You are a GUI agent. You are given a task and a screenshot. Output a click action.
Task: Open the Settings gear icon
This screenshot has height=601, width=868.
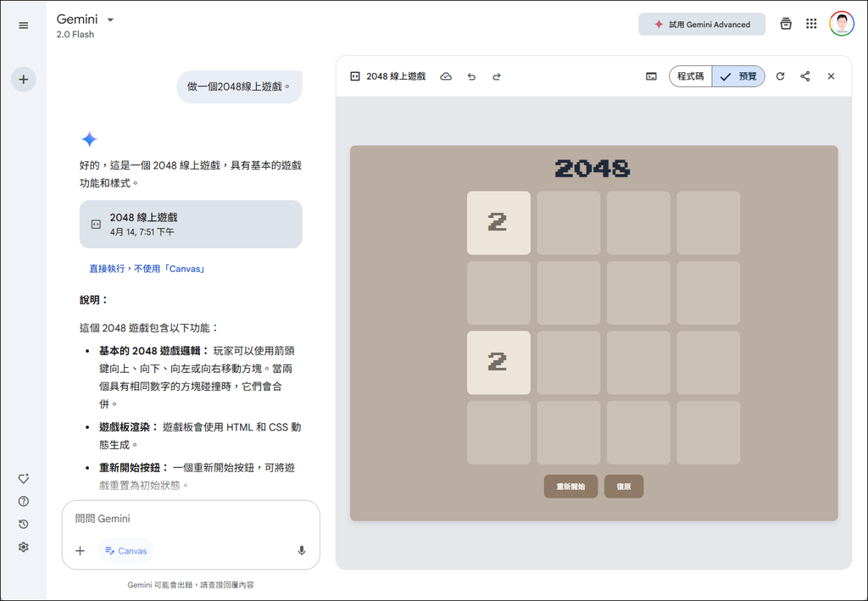coord(23,547)
